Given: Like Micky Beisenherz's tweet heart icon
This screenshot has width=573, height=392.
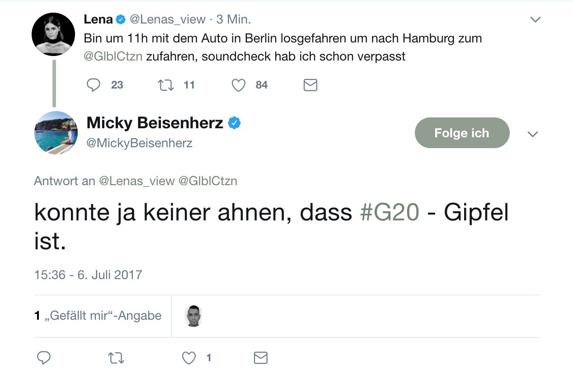Looking at the screenshot, I should [189, 358].
